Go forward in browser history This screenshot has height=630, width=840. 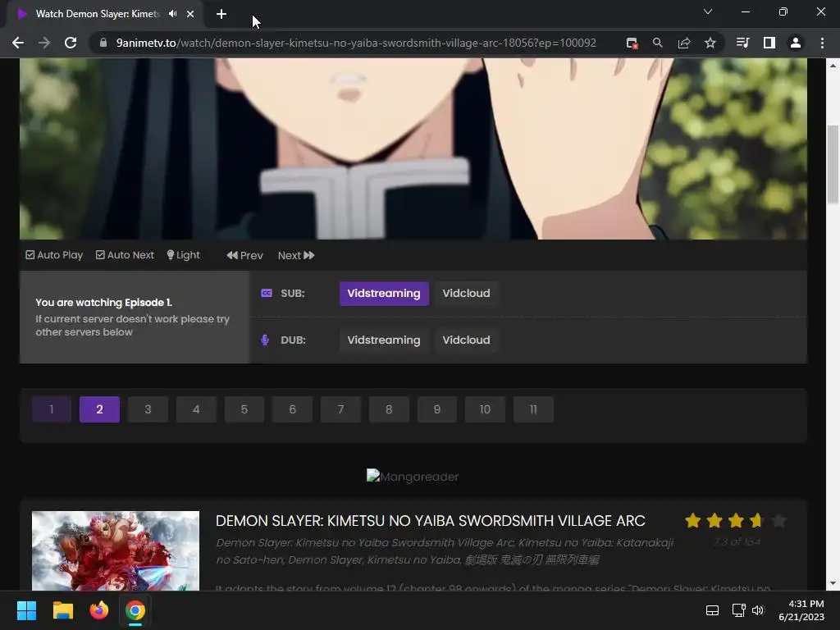coord(44,43)
